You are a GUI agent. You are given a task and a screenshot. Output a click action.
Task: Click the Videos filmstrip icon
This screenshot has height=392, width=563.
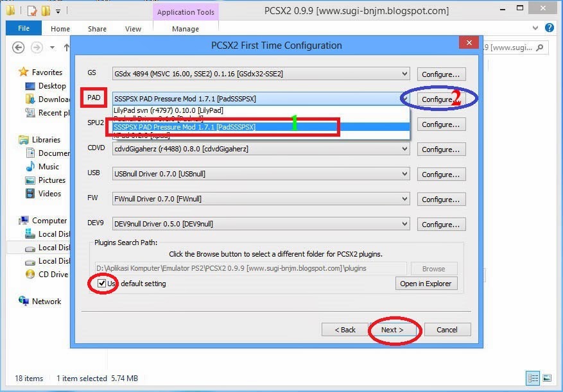[30, 193]
